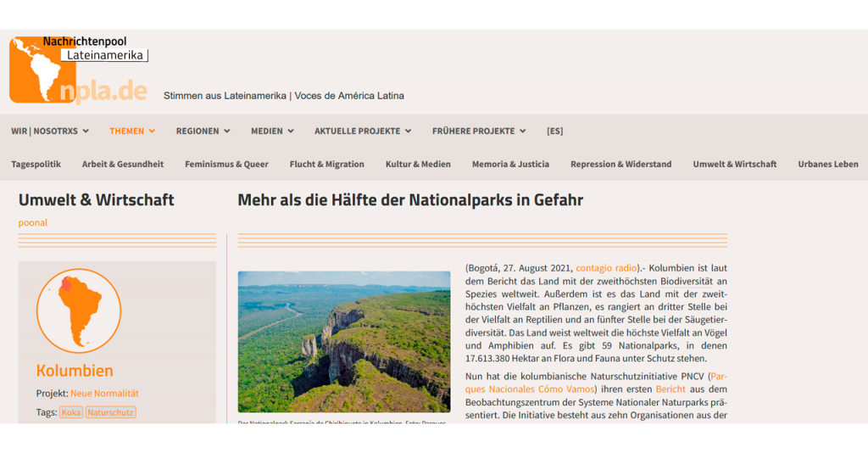Image resolution: width=868 pixels, height=453 pixels.
Task: Go to Umwelt & Wirtschaft category
Action: (735, 164)
